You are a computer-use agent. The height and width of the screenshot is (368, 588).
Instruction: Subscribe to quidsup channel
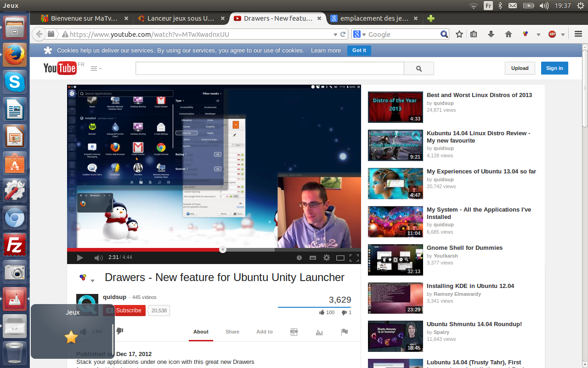pyautogui.click(x=124, y=310)
